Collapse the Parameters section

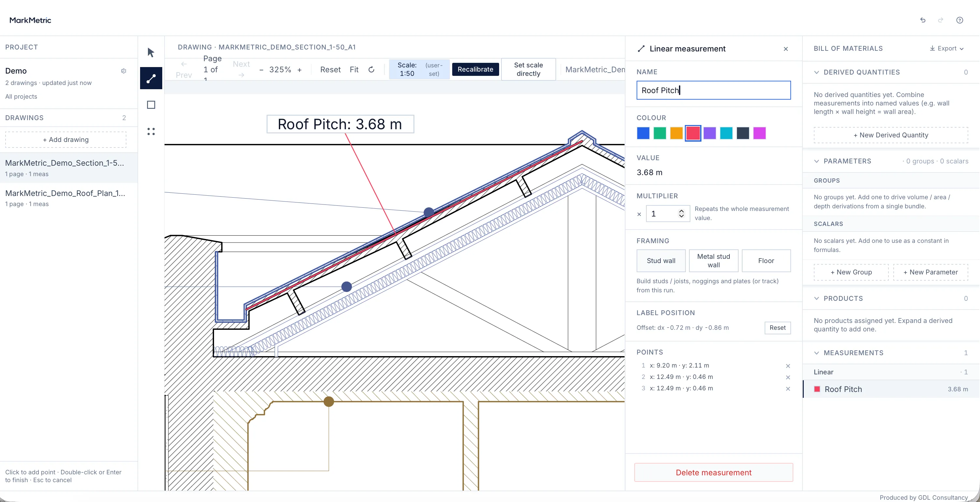(x=816, y=161)
